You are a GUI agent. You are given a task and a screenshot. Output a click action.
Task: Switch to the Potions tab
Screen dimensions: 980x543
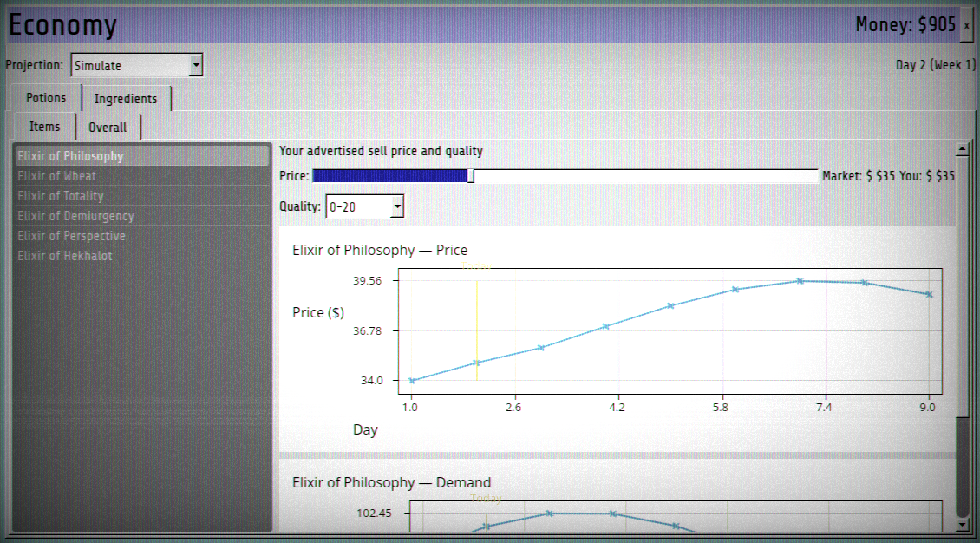[x=46, y=98]
